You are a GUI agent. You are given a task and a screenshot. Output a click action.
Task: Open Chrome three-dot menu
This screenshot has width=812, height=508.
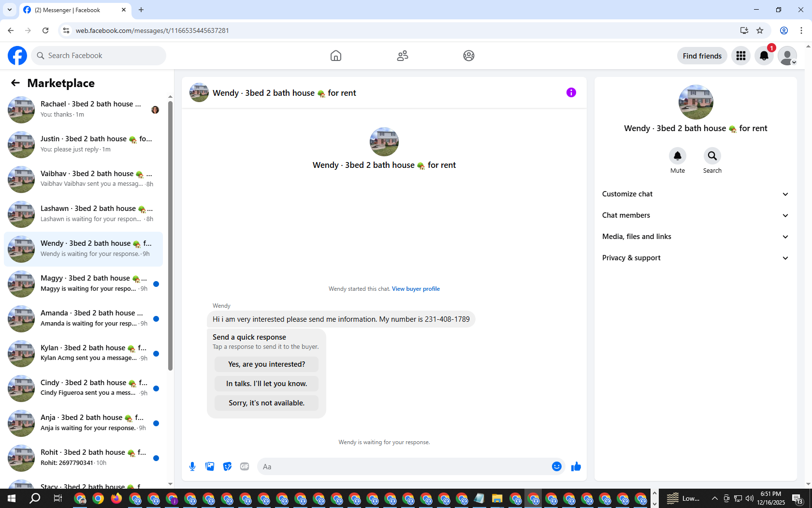[x=801, y=30]
